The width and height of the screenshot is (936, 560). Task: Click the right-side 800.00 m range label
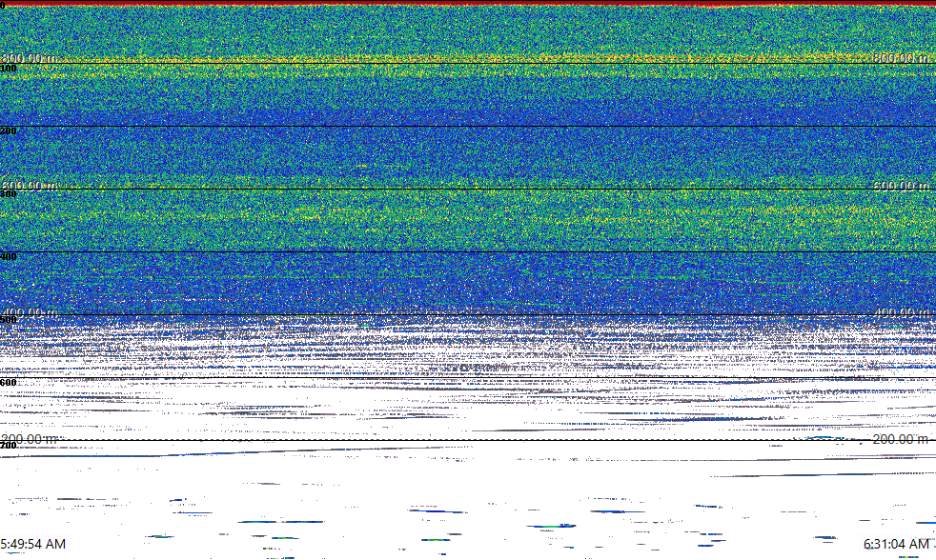click(901, 58)
